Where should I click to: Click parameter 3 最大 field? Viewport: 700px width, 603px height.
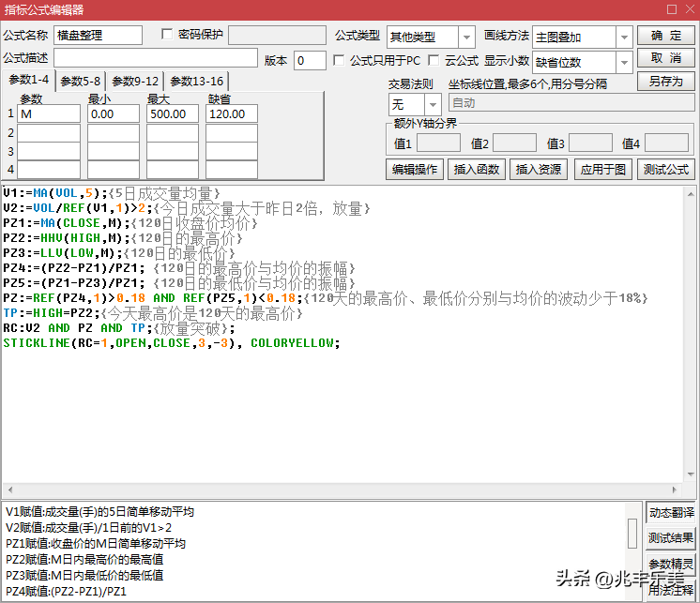coord(173,152)
